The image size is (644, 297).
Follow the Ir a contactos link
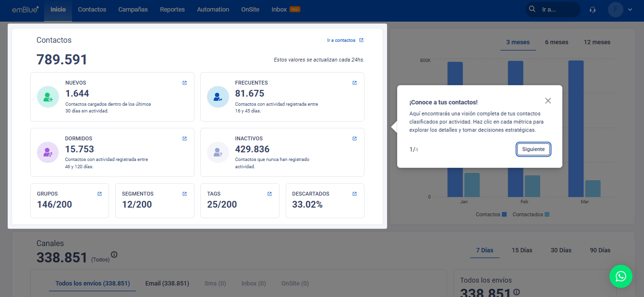345,40
